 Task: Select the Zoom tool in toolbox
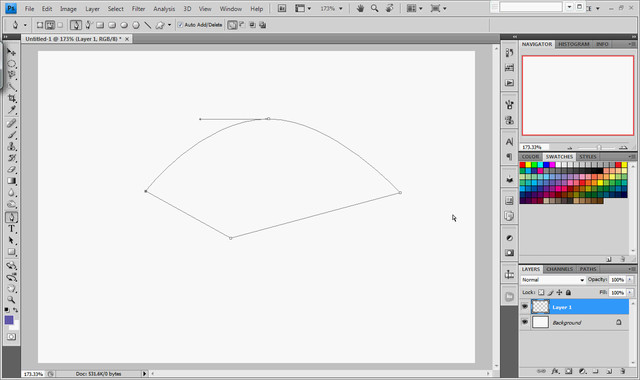(11, 300)
